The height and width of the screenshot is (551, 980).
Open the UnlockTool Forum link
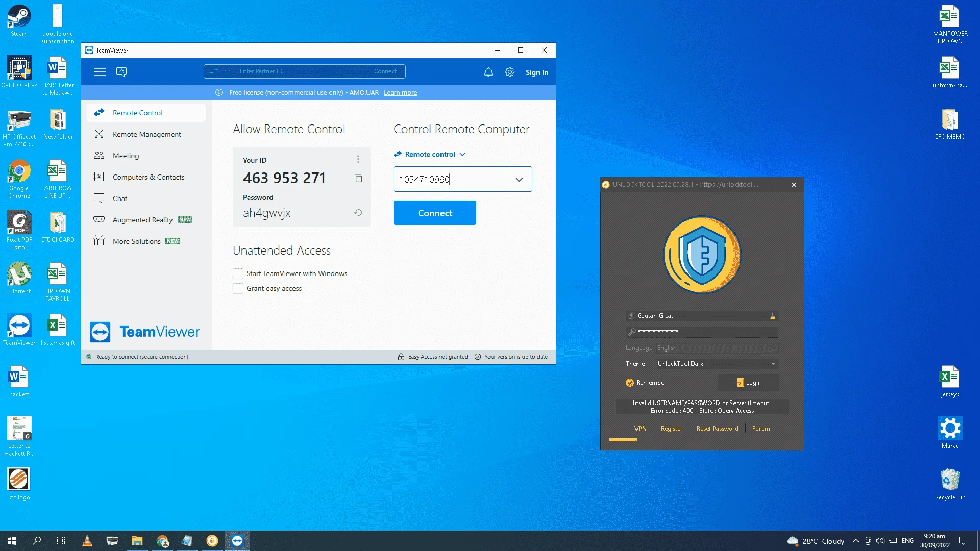coord(761,429)
